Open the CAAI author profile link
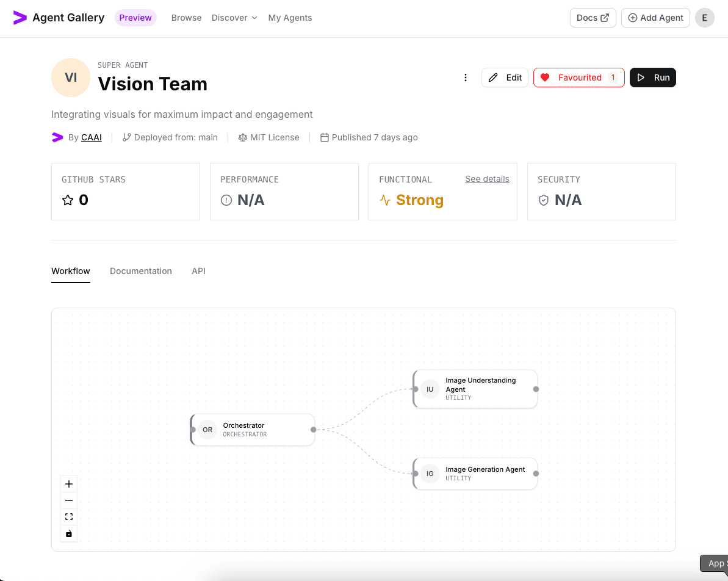 pos(91,137)
